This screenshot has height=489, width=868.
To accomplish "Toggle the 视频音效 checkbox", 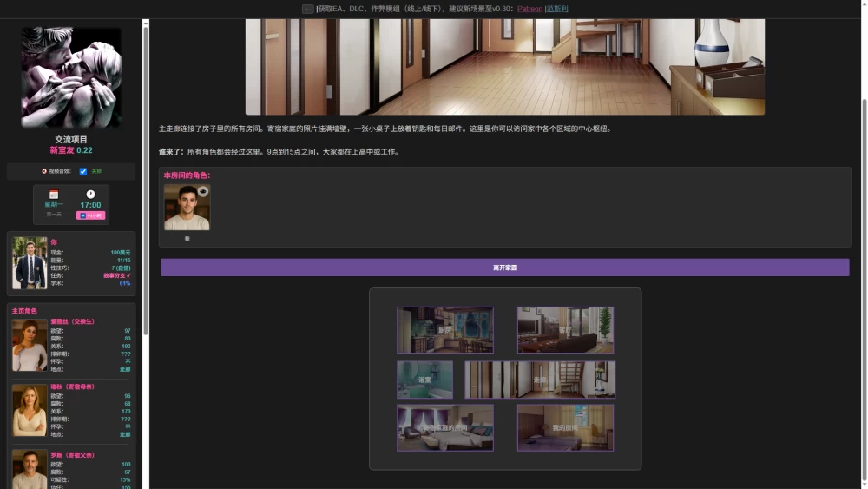I will coord(83,172).
